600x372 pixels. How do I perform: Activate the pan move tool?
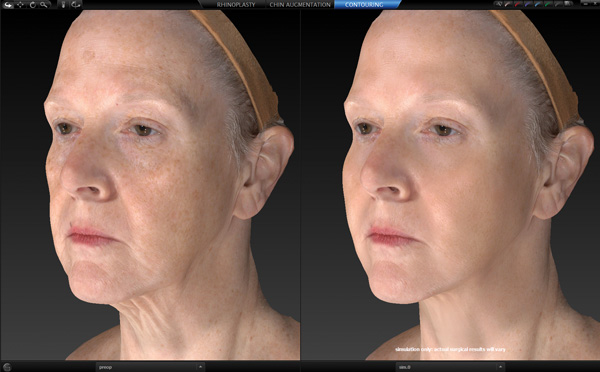click(20, 5)
